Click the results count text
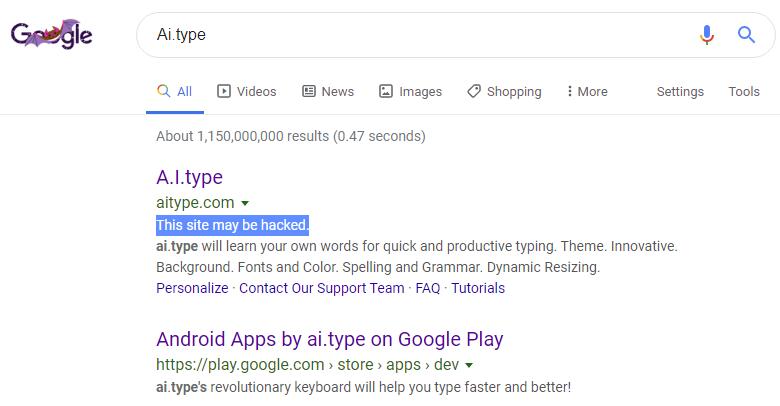The image size is (780, 406). (291, 136)
